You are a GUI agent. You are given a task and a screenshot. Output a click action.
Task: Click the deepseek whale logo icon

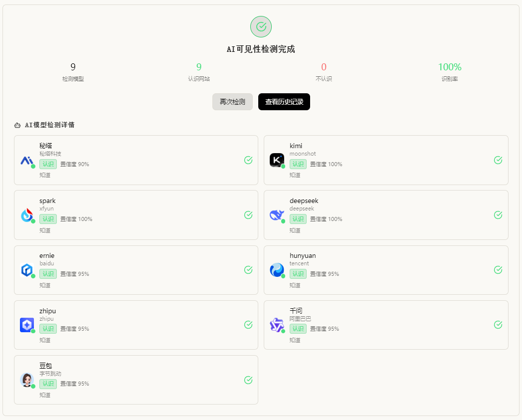(277, 215)
